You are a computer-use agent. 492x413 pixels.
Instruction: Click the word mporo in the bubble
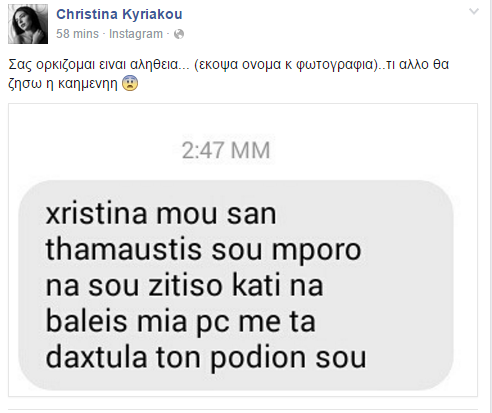click(317, 252)
